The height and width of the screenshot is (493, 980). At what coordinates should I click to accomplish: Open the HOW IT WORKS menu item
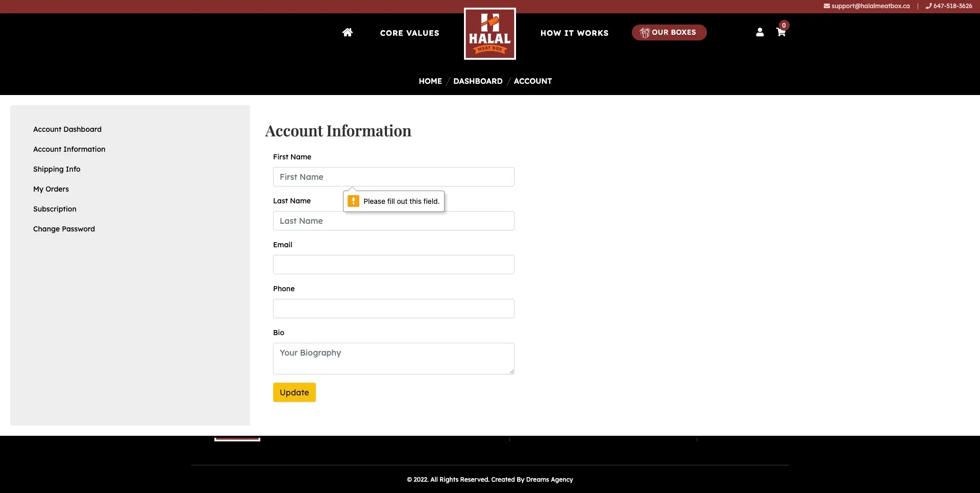pos(574,33)
